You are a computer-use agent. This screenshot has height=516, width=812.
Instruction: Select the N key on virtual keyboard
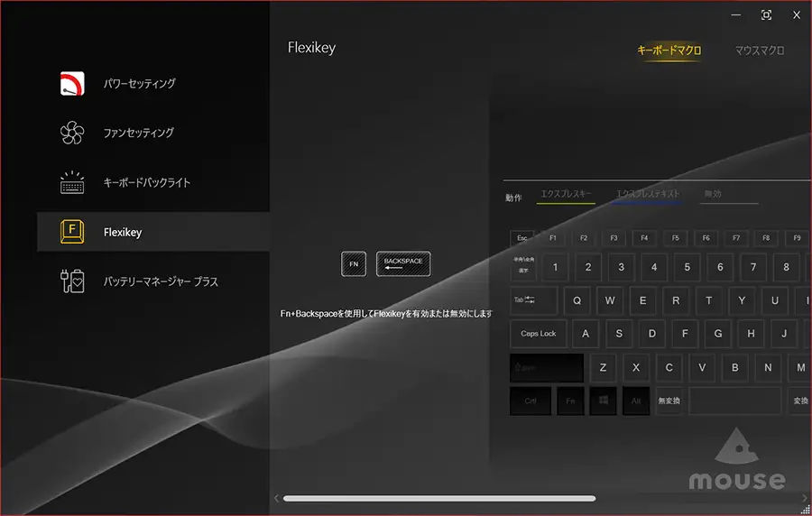768,367
